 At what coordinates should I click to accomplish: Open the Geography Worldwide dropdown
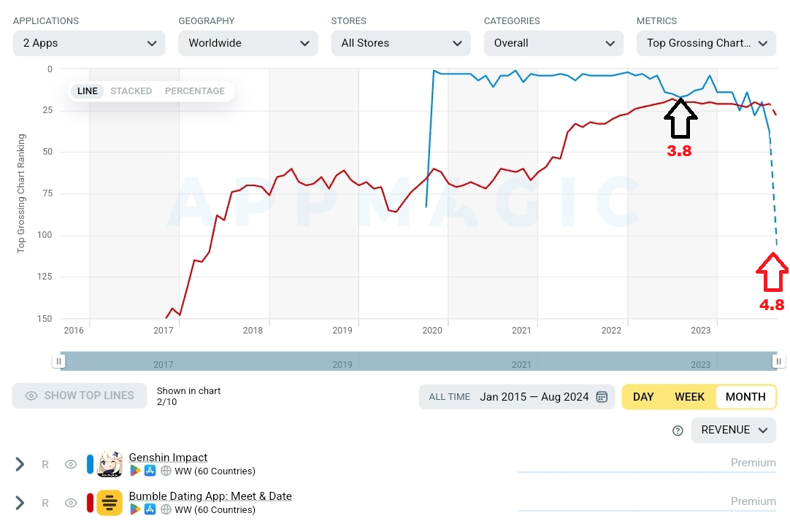click(x=248, y=43)
